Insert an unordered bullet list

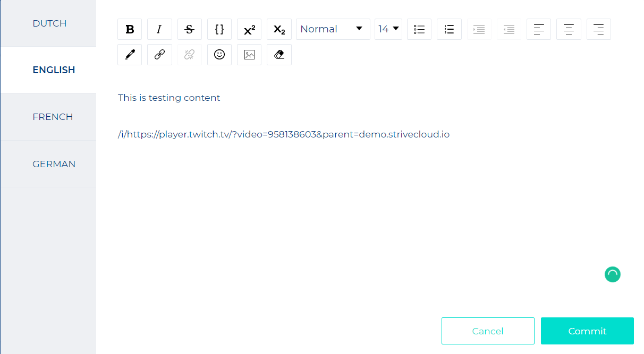419,29
